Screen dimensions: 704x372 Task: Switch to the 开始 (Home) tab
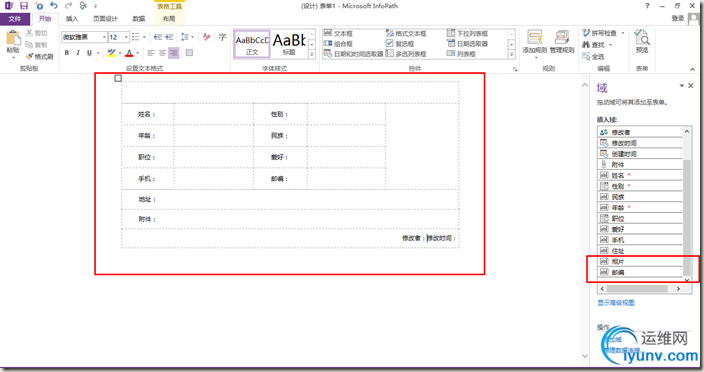[45, 19]
